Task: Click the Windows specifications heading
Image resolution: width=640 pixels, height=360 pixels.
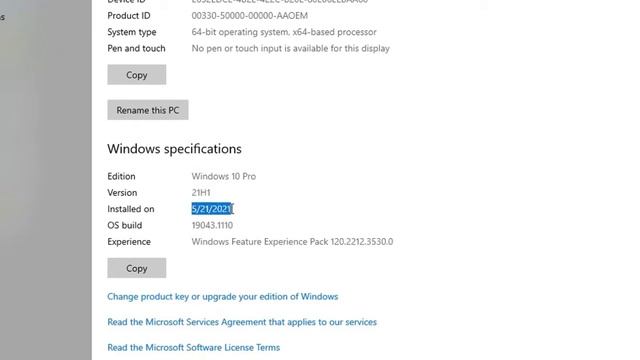Action: click(x=174, y=149)
